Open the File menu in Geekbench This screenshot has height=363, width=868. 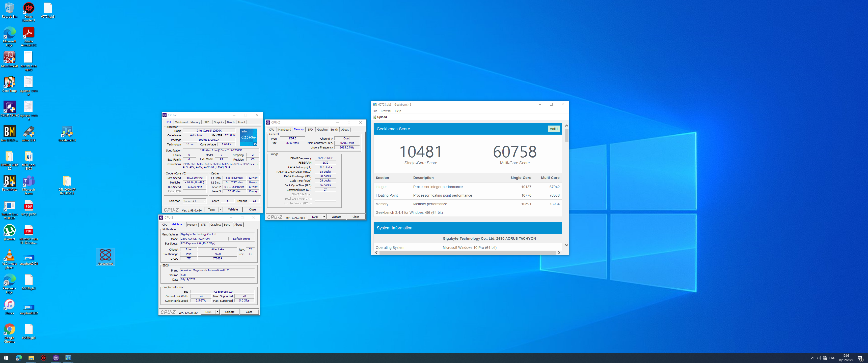(x=375, y=111)
